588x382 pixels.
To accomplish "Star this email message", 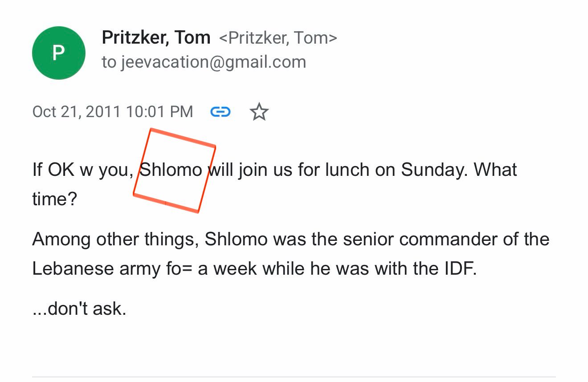I will coord(259,112).
